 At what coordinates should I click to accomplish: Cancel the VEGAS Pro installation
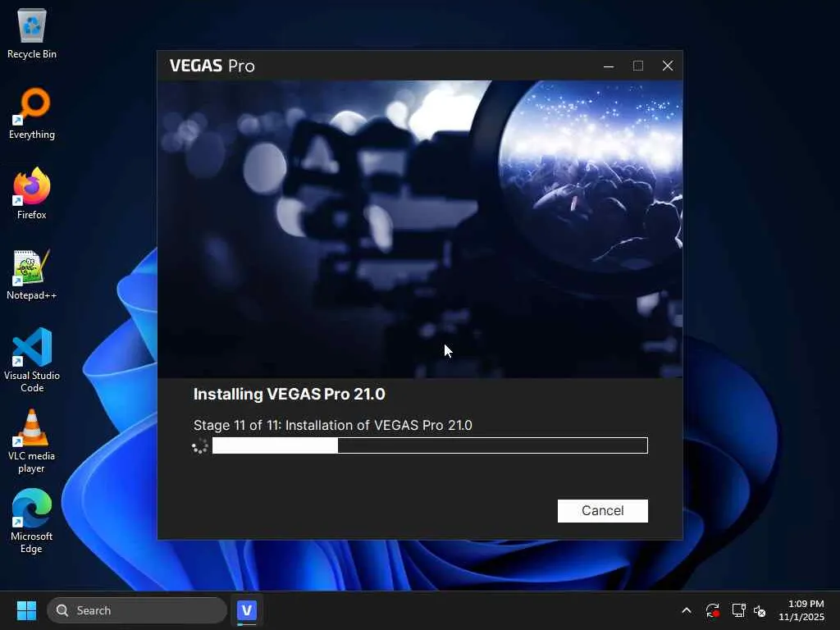point(602,510)
